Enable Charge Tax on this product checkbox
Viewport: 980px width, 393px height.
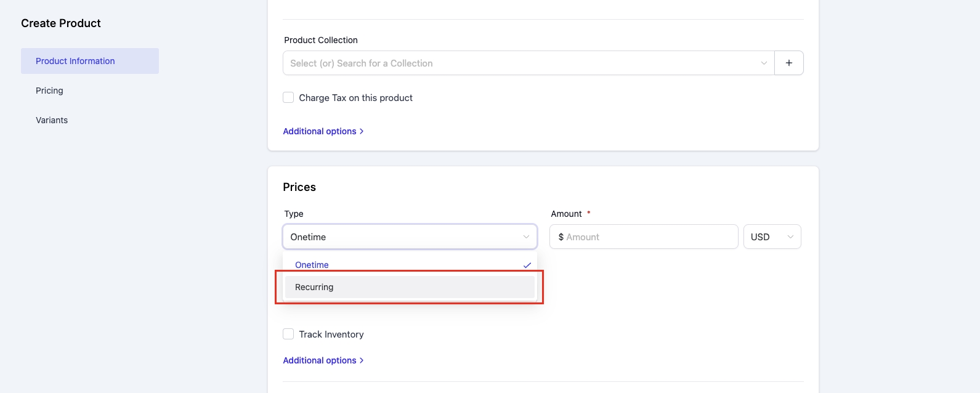pyautogui.click(x=288, y=97)
